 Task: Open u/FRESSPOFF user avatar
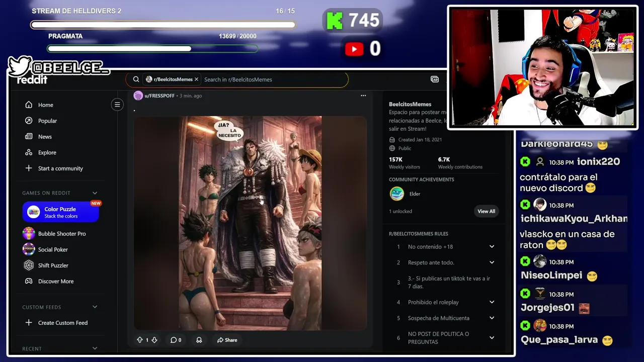(x=138, y=96)
